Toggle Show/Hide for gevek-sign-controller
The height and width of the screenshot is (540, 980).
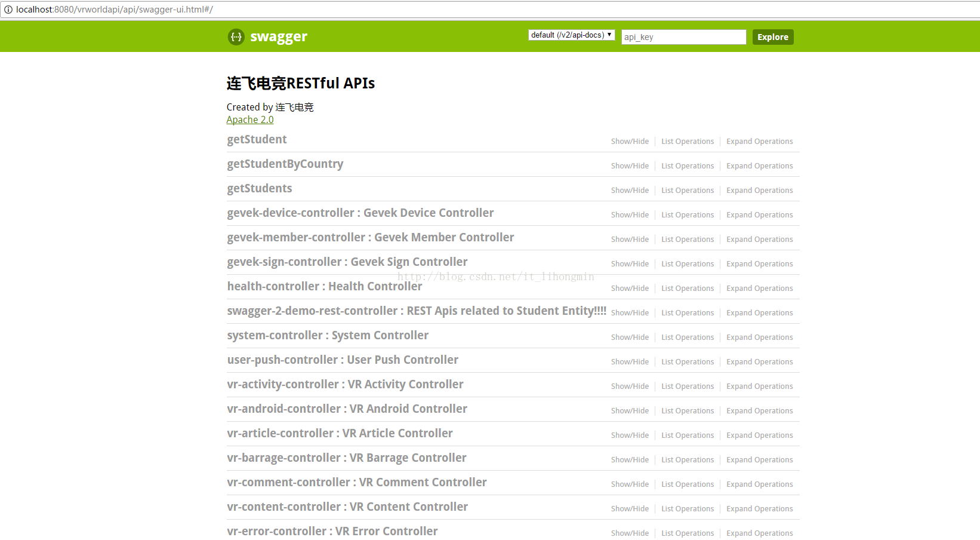[x=630, y=264]
